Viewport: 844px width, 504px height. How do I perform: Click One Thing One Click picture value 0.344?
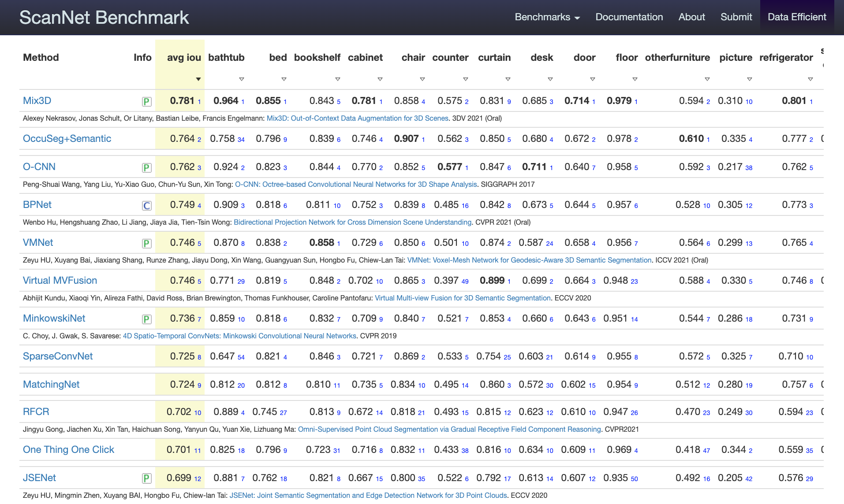(733, 449)
